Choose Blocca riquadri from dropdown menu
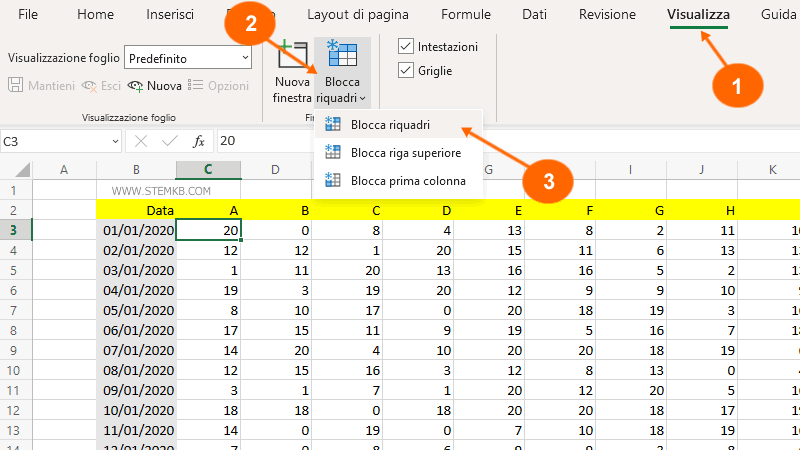 (390, 125)
